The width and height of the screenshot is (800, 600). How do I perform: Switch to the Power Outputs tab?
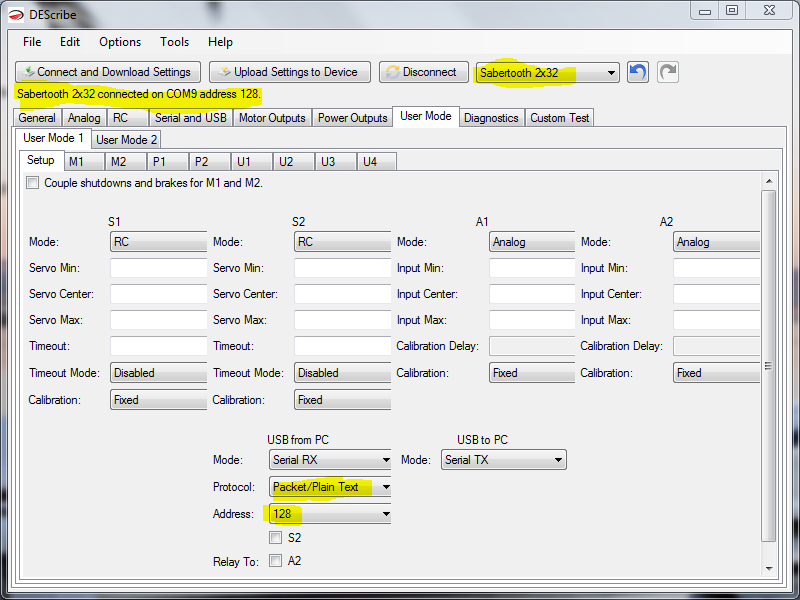click(353, 118)
